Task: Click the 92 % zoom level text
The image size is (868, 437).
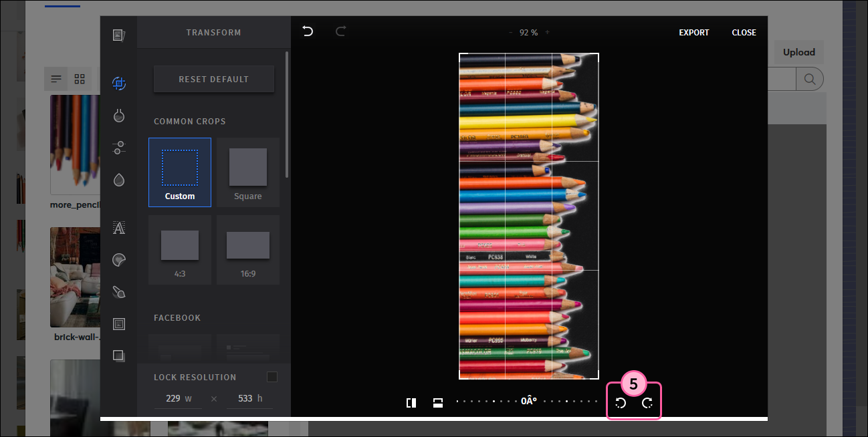Action: pyautogui.click(x=528, y=32)
